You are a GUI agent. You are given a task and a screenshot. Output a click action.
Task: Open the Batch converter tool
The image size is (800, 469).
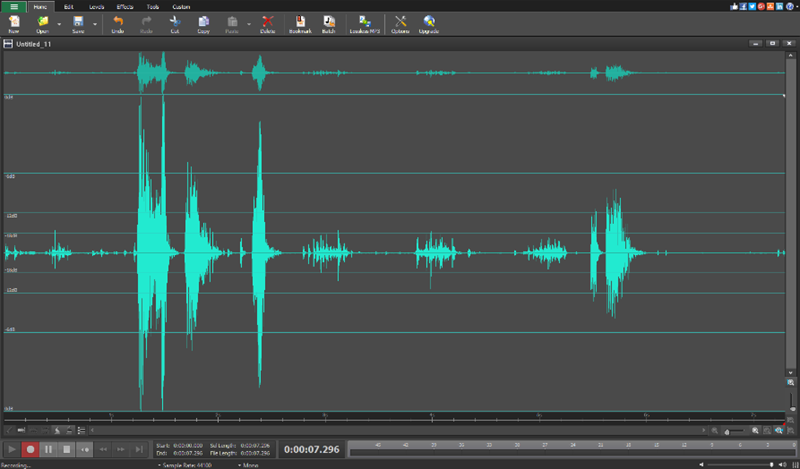pyautogui.click(x=329, y=24)
